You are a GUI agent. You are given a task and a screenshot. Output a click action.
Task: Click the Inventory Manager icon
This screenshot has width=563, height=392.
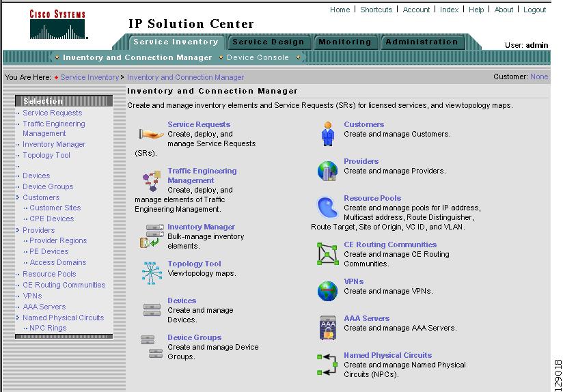point(152,236)
